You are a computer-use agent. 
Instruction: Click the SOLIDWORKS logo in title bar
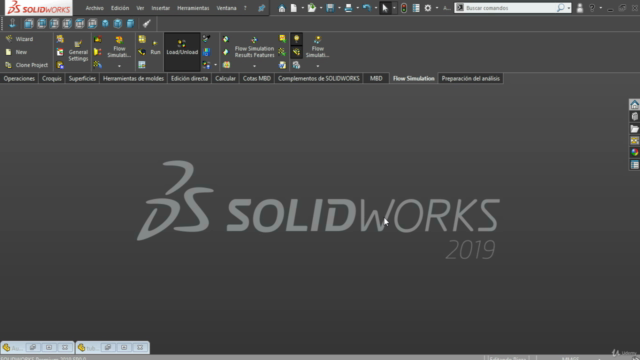point(38,8)
